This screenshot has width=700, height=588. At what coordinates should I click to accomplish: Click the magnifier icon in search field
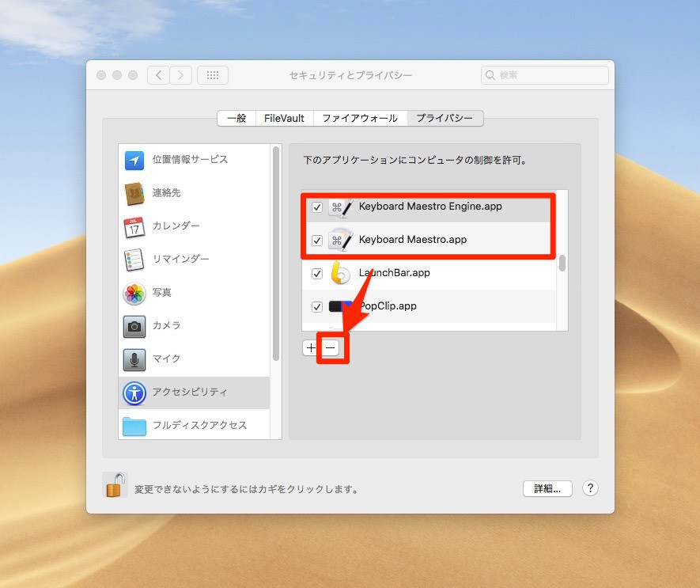point(490,75)
